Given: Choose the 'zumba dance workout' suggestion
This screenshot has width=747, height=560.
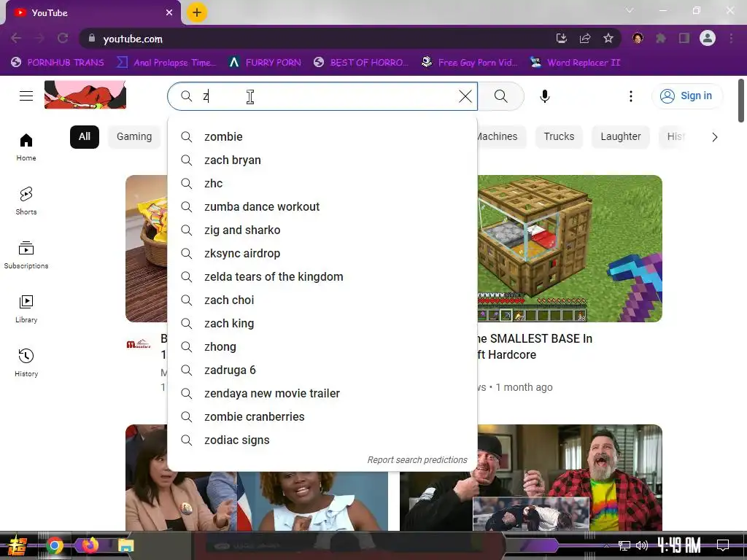Looking at the screenshot, I should (322, 206).
